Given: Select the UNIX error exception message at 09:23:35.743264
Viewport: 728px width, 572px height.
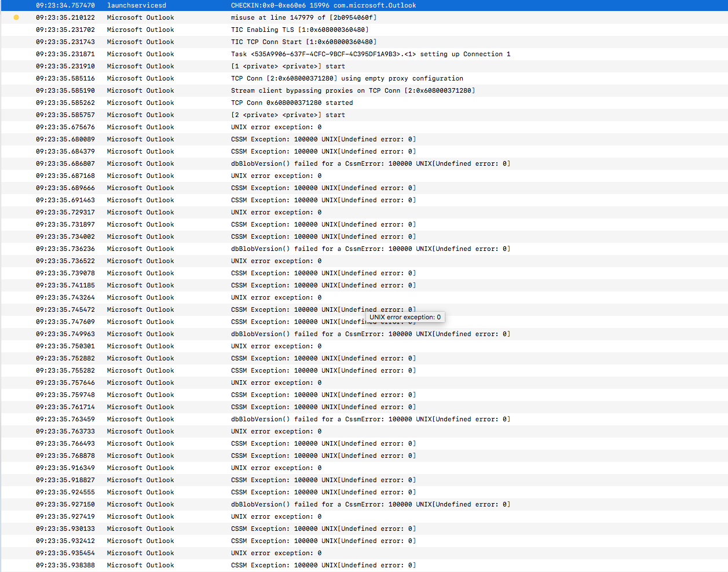Looking at the screenshot, I should coord(276,297).
